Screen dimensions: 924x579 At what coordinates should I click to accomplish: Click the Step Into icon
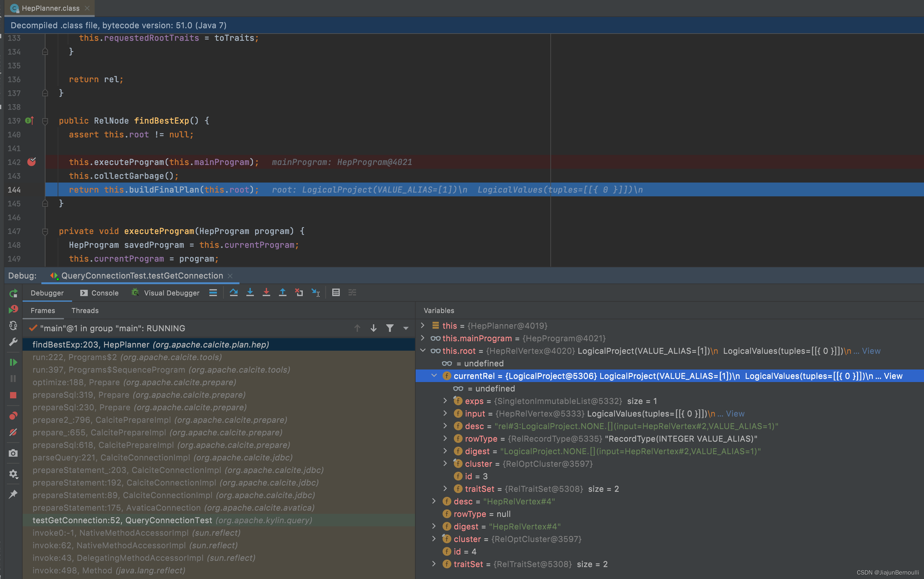click(250, 293)
